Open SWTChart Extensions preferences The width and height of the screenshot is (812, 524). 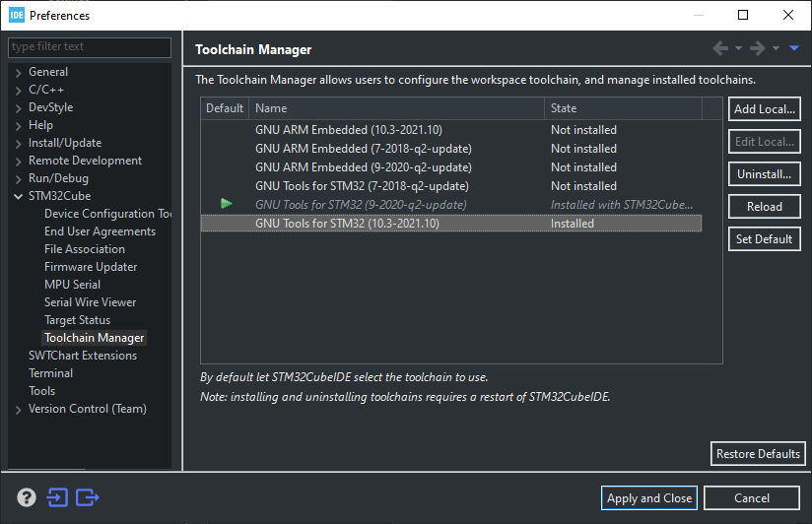coord(83,356)
